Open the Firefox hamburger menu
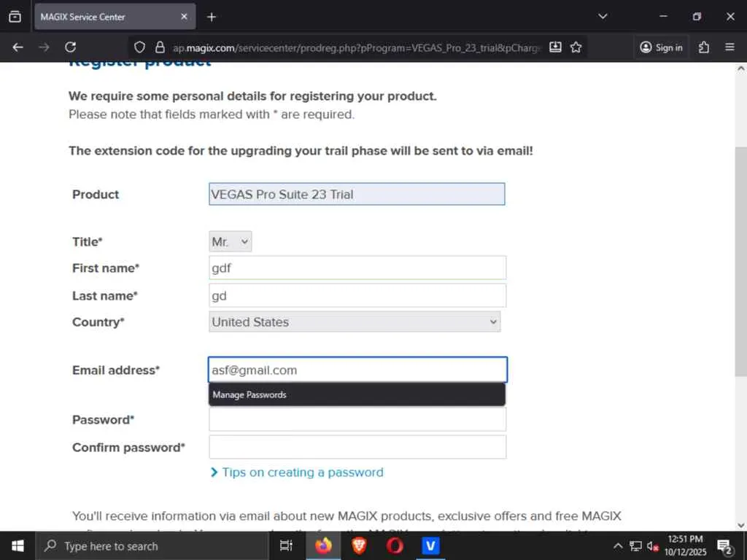Viewport: 747px width, 560px height. [x=729, y=47]
